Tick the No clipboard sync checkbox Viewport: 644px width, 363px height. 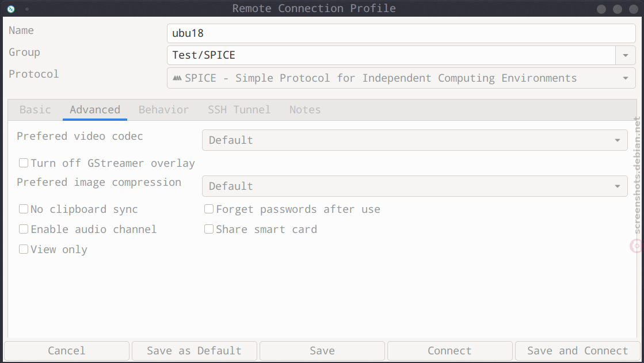(24, 209)
